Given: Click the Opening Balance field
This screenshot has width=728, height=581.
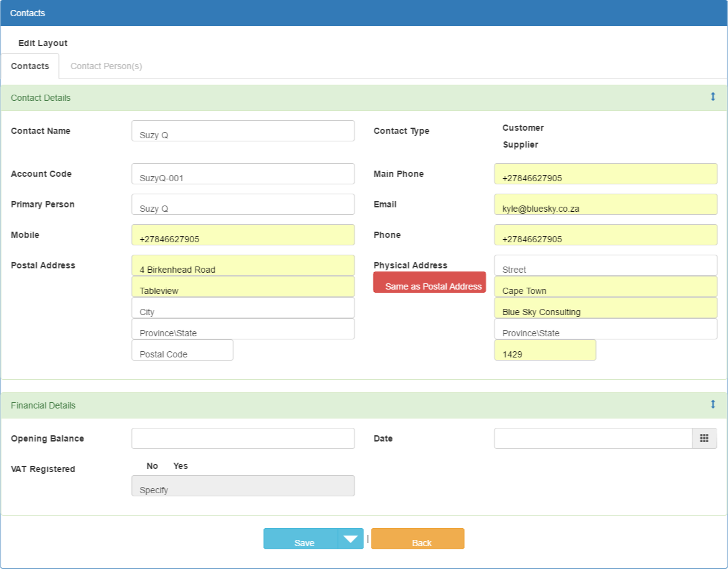Looking at the screenshot, I should coord(243,438).
